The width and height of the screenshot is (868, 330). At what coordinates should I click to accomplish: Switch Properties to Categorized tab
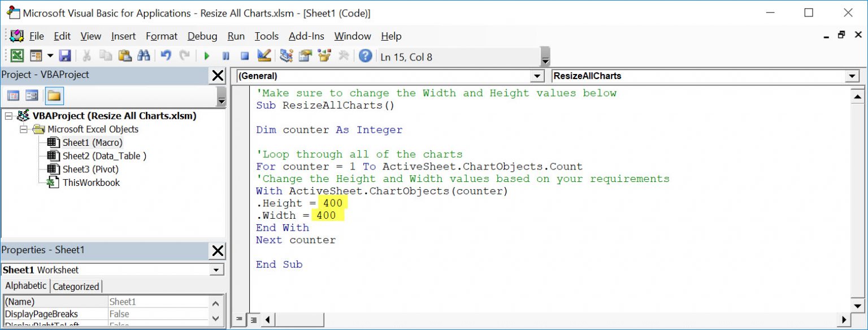click(76, 285)
